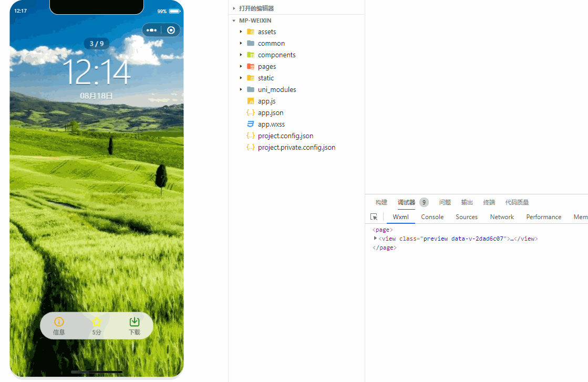Click the pages folder icon

(251, 67)
